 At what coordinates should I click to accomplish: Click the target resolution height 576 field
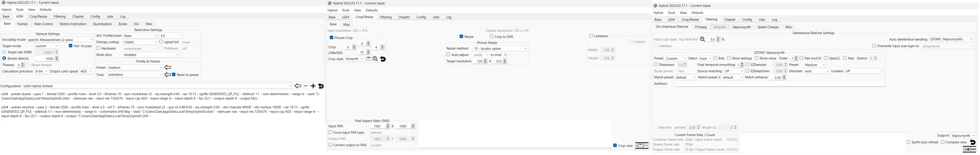coord(498,61)
